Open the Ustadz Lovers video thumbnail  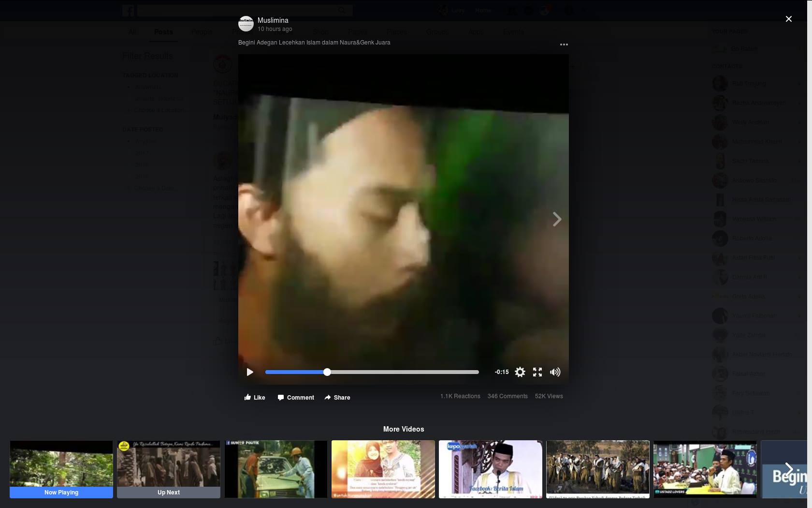click(705, 468)
